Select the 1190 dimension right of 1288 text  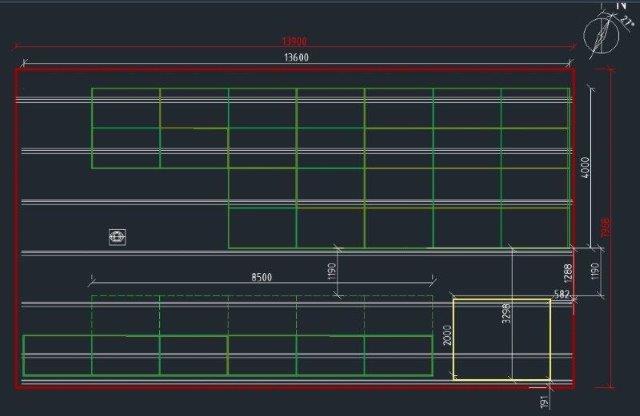[595, 271]
